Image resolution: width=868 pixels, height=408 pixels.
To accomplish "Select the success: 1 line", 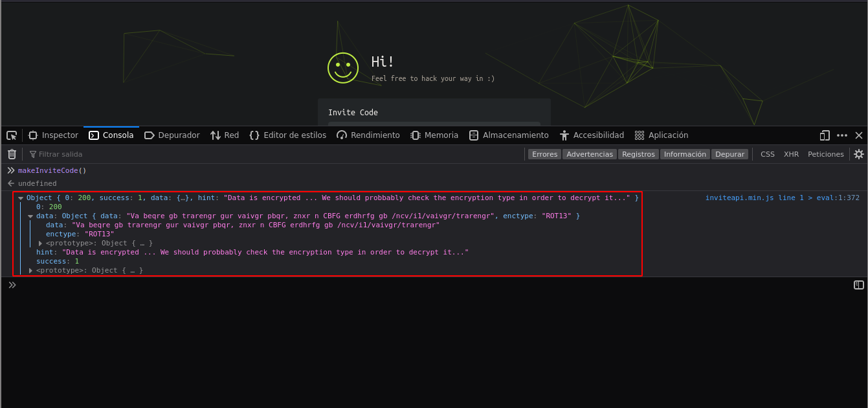I will (x=58, y=261).
